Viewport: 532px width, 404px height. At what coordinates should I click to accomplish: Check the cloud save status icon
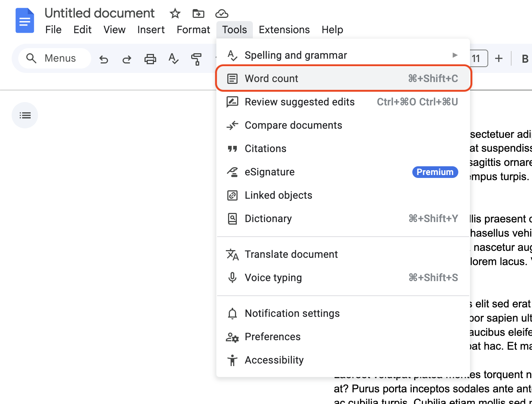coord(222,14)
